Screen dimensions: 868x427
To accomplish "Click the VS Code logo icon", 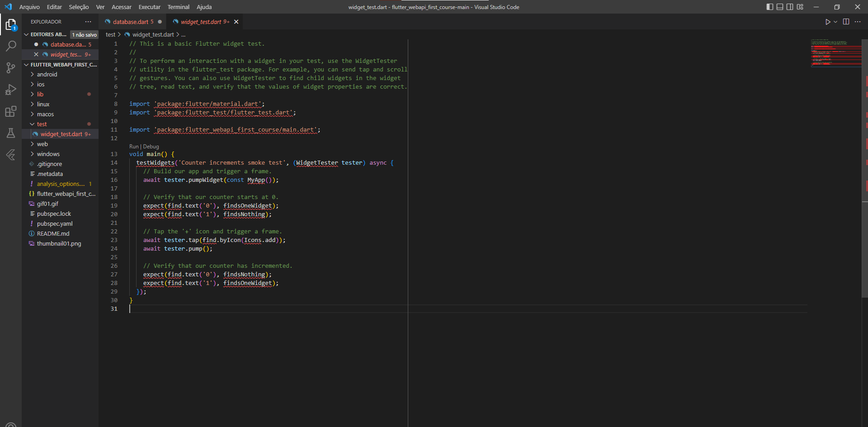I will coord(8,7).
